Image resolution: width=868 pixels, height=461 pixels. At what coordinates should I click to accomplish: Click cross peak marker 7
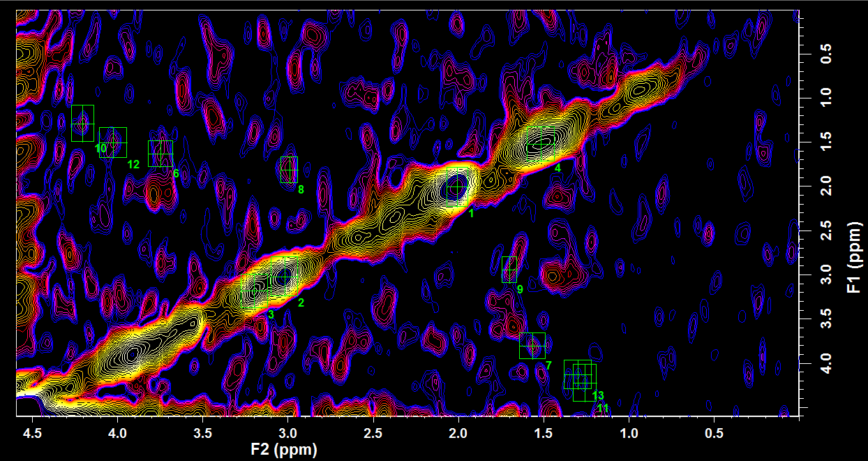pyautogui.click(x=532, y=345)
